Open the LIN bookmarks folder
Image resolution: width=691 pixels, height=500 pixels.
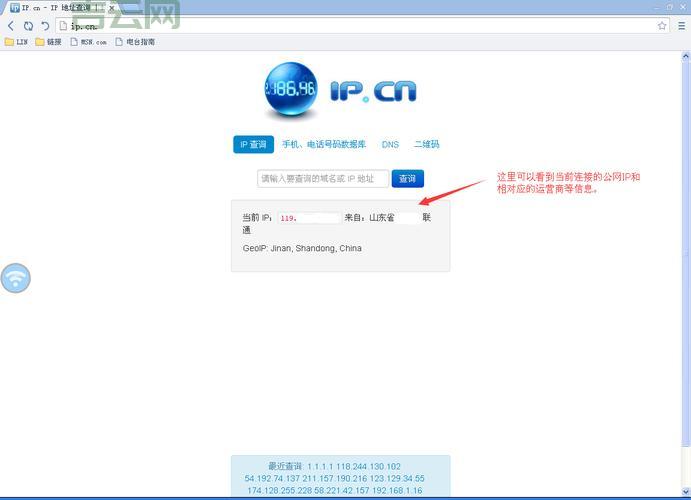pos(16,42)
